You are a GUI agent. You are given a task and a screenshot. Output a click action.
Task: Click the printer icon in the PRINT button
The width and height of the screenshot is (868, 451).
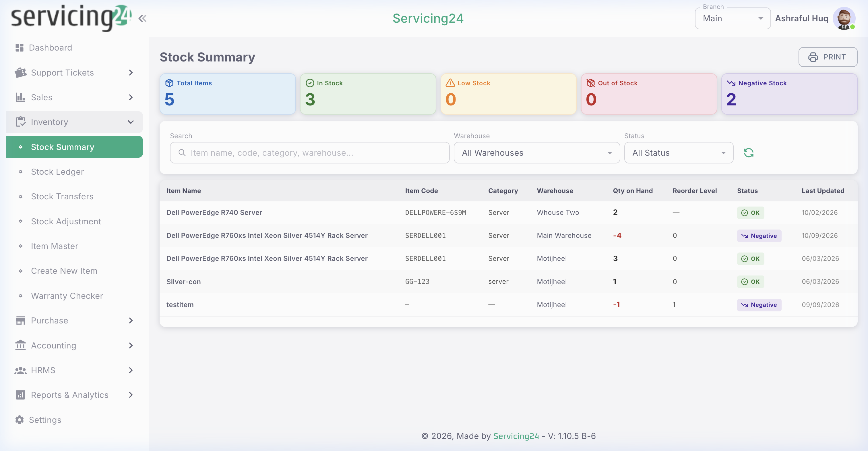[x=813, y=57]
